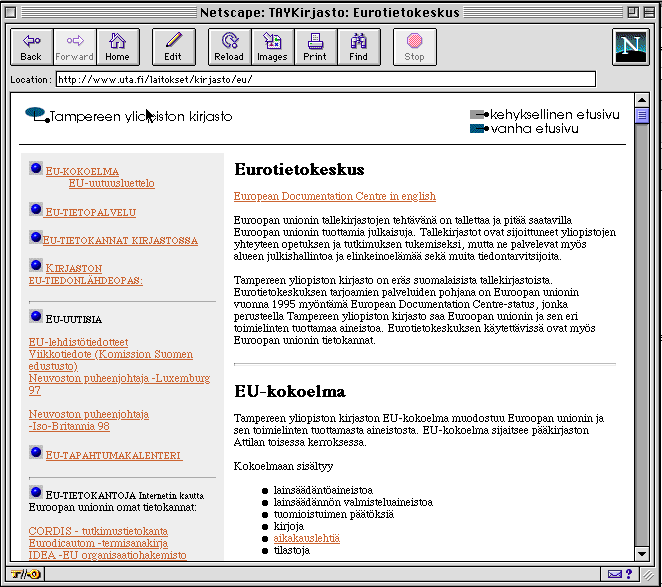Screen dimensions: 662x587
Task: Click the Back toolbar button
Action: [32, 47]
